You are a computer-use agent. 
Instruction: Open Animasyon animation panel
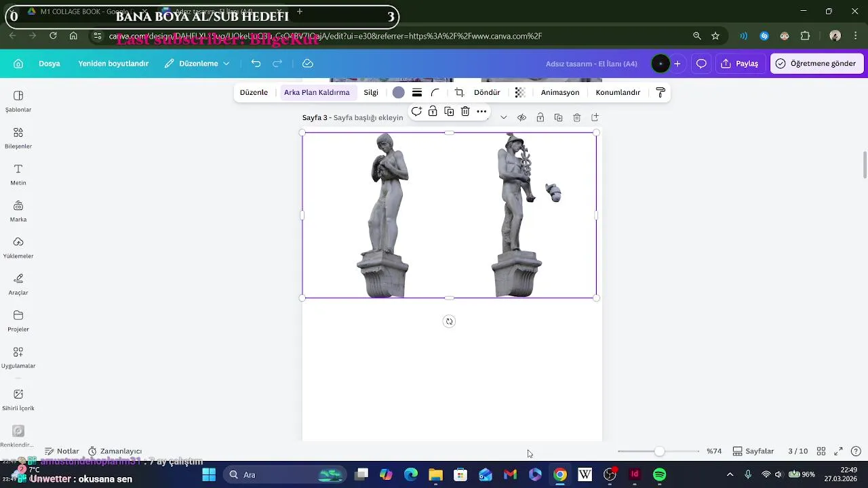point(560,92)
